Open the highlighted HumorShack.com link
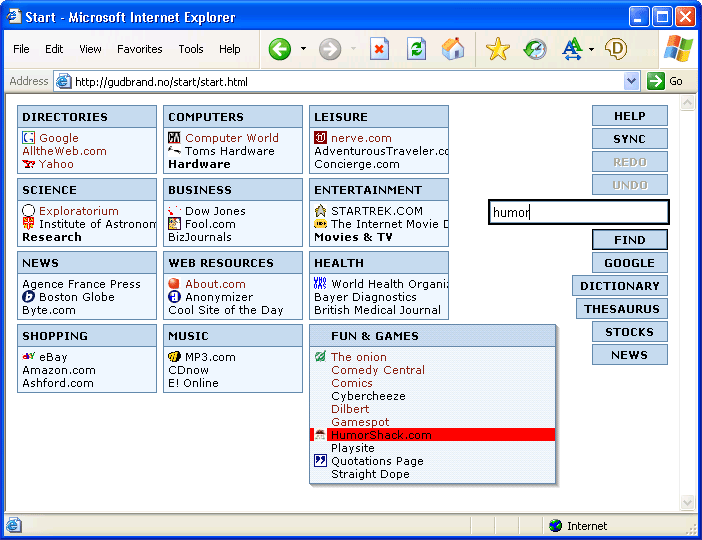The image size is (702, 540). [x=381, y=435]
